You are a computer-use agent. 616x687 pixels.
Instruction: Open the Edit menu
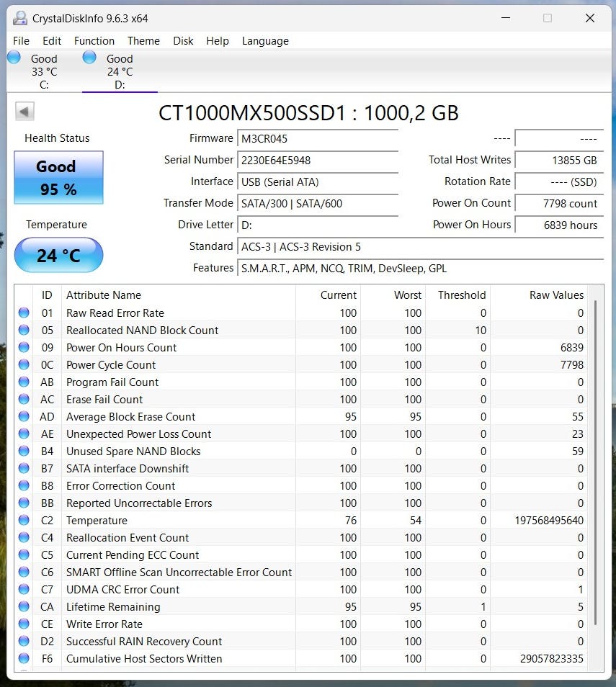[52, 41]
